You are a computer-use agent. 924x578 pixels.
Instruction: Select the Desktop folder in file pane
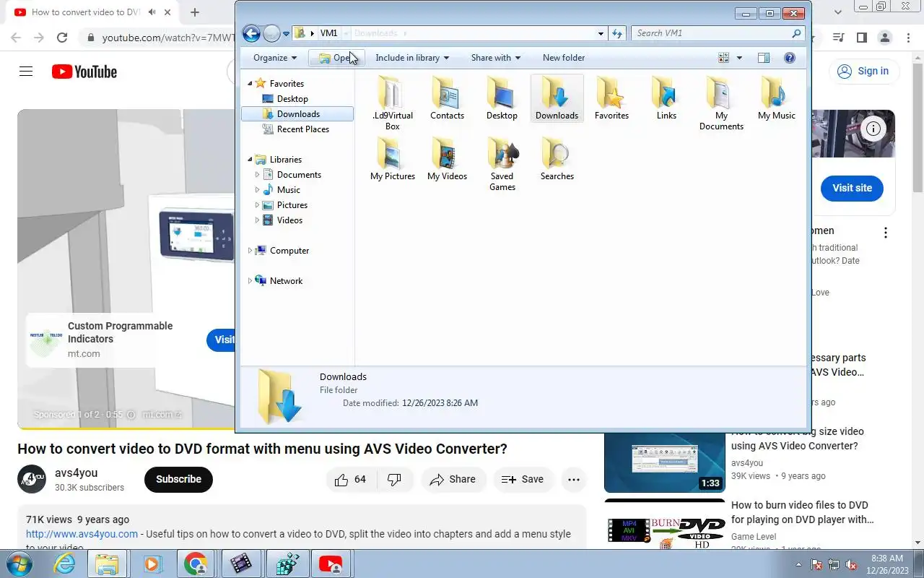click(x=502, y=98)
